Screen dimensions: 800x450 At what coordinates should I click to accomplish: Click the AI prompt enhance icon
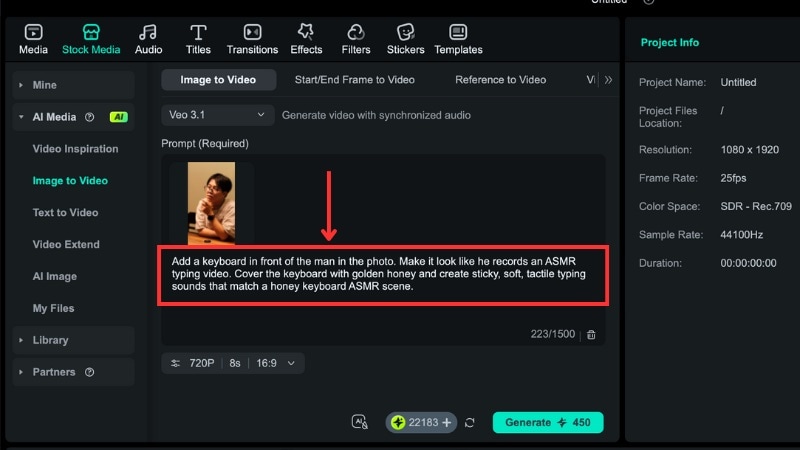(x=360, y=422)
